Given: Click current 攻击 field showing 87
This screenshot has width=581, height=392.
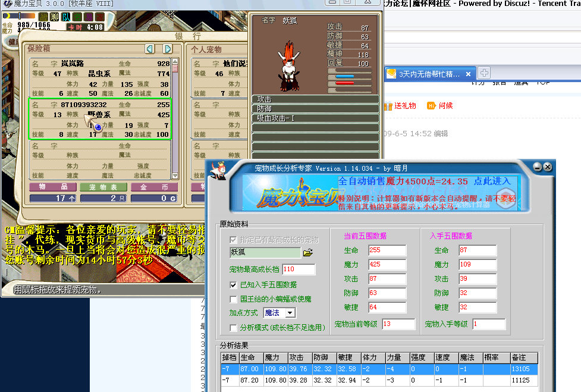Looking at the screenshot, I should tap(387, 278).
